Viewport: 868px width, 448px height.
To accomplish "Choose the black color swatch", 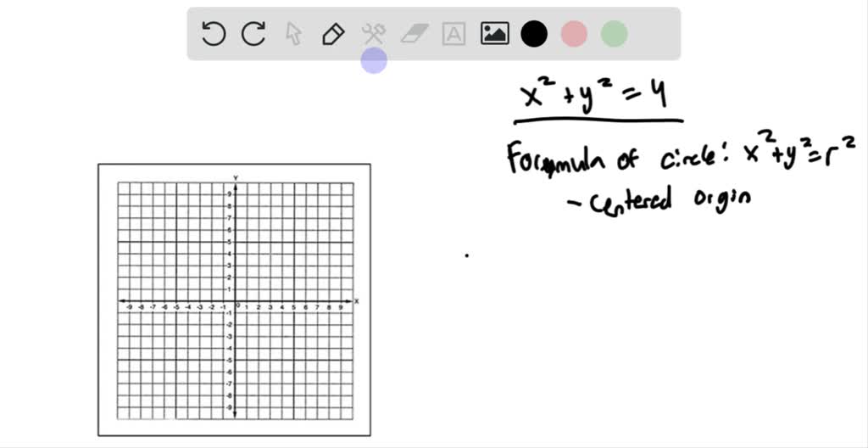I will (534, 34).
